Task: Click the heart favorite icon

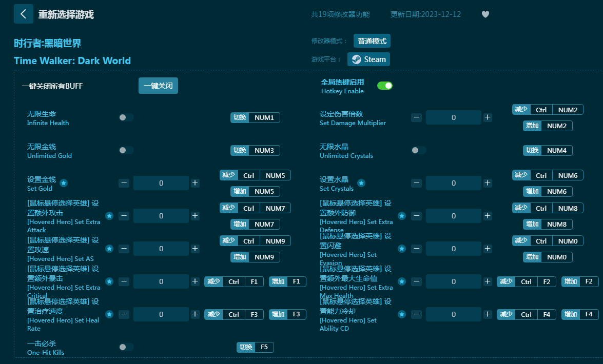Action: (x=485, y=14)
